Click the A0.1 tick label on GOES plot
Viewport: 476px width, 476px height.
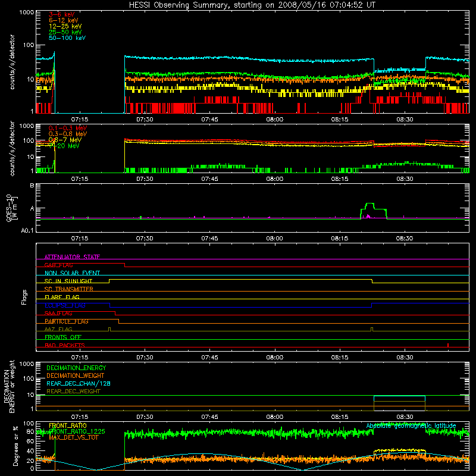pyautogui.click(x=27, y=230)
